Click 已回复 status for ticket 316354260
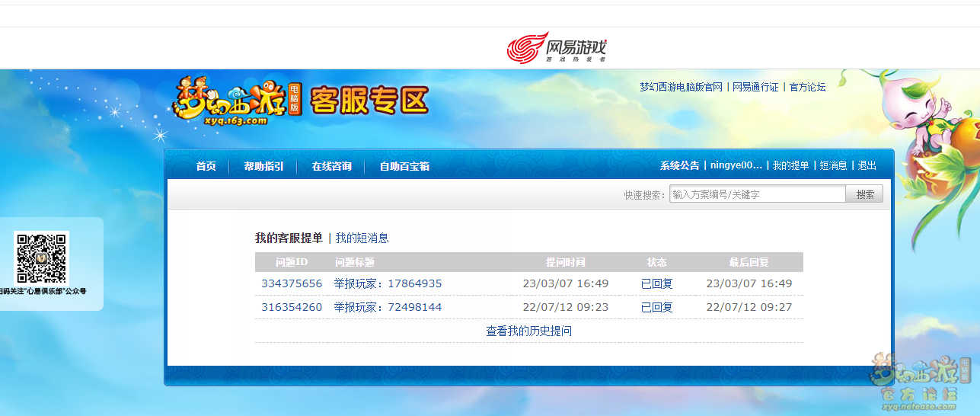 (657, 307)
